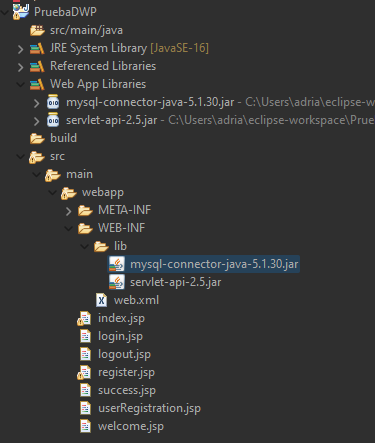The height and width of the screenshot is (443, 375).
Task: Click the servlet-api jar file icon in lib
Action: tap(117, 282)
